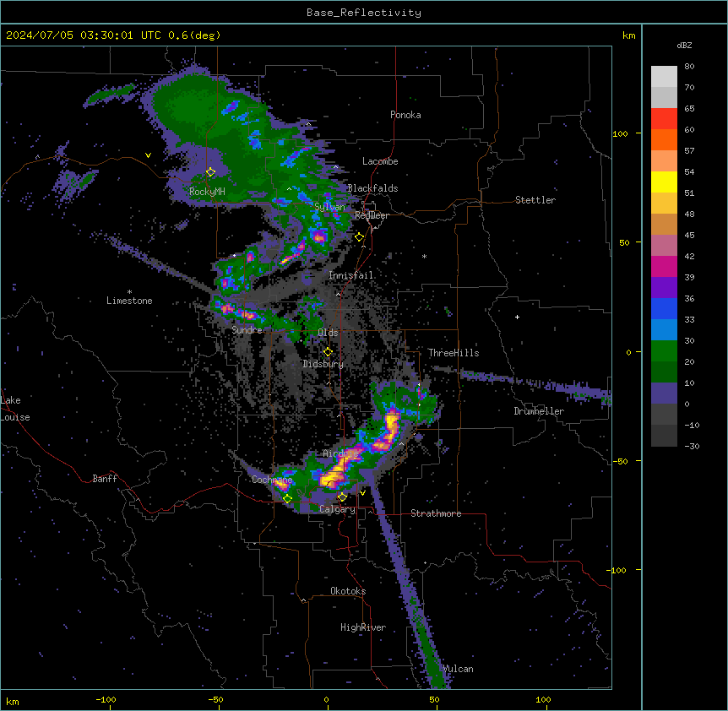Image resolution: width=728 pixels, height=711 pixels.
Task: Select the 36 dBZ blue color swatch
Action: pyautogui.click(x=664, y=308)
